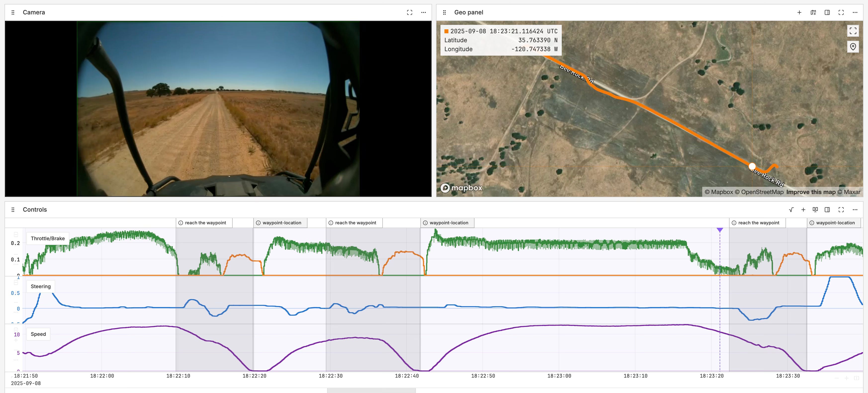Toggle the Throttle/Brake legend label
Screen dimensions: 868x393
[x=47, y=238]
